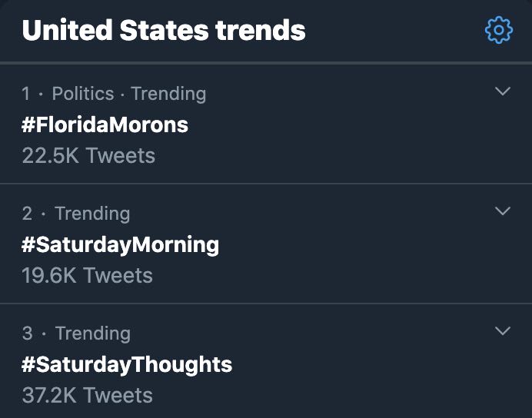The width and height of the screenshot is (532, 418).
Task: Click Trending label above #SaturdayMorning
Action: (92, 214)
